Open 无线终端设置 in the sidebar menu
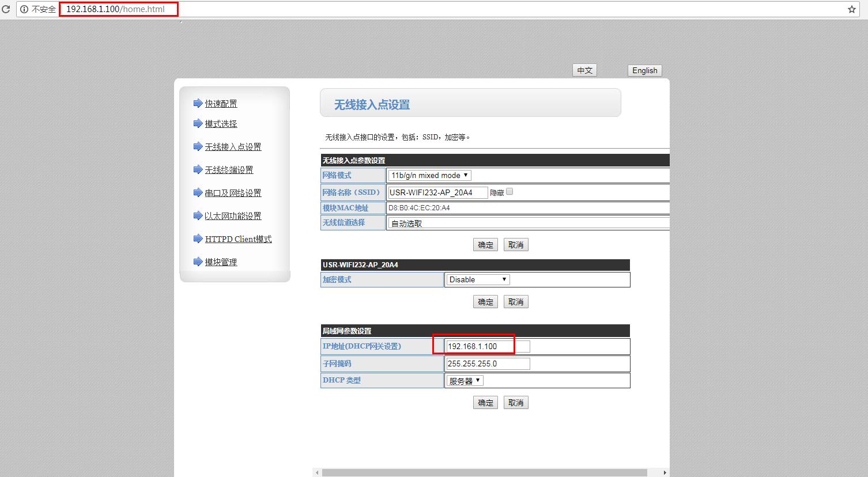The image size is (868, 477). [229, 170]
